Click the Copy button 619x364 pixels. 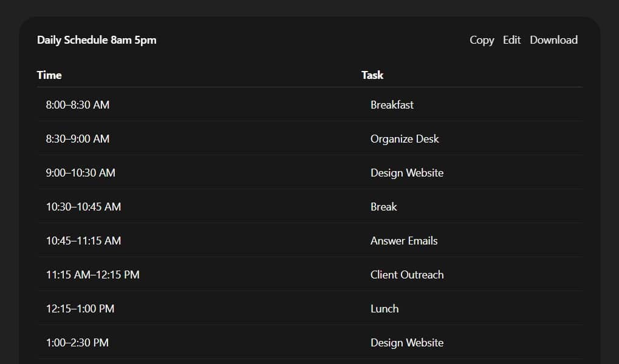482,40
